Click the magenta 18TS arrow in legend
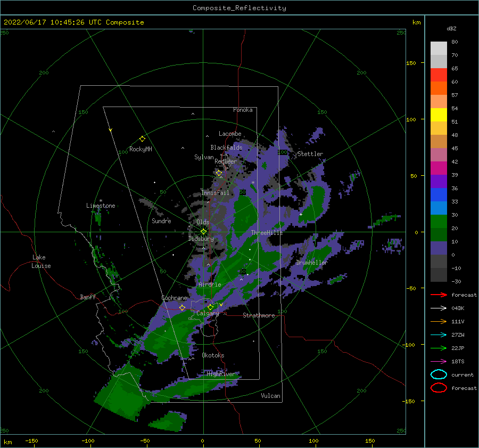The width and height of the screenshot is (479, 448). point(439,362)
